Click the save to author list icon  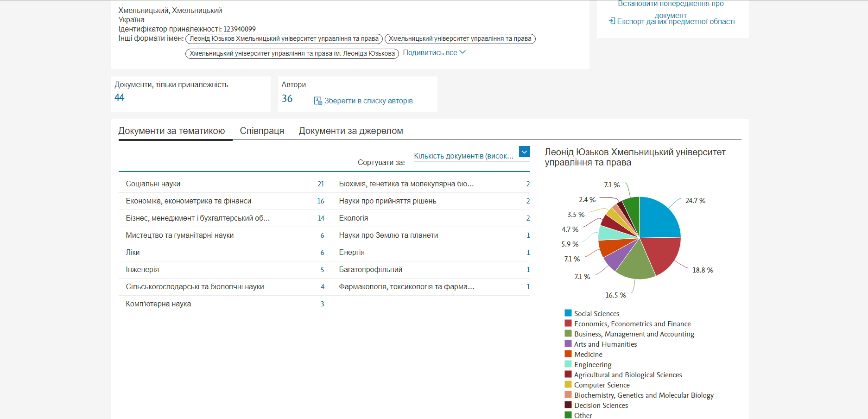[318, 101]
